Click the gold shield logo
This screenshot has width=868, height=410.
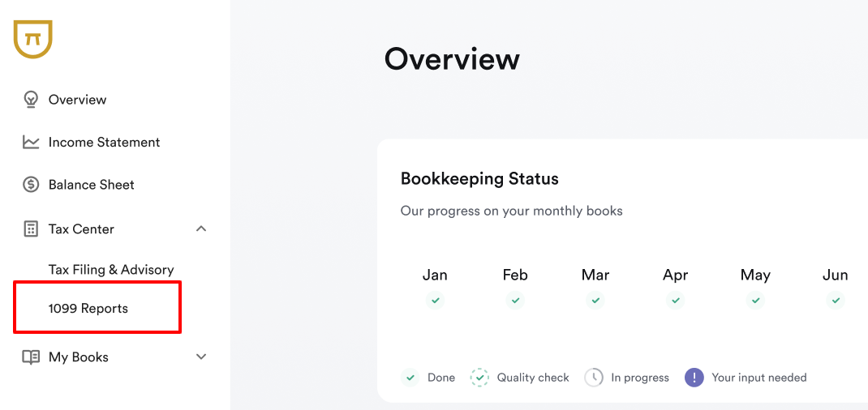click(33, 39)
